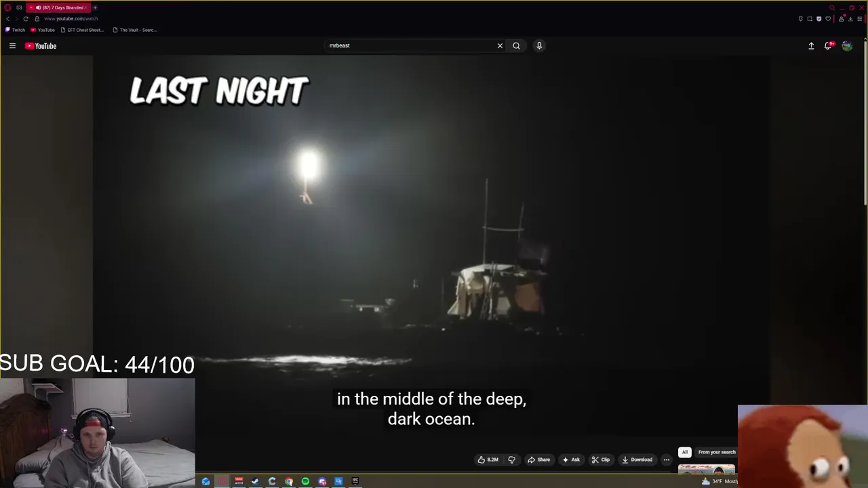Open the Twitch bookmark
The height and width of the screenshot is (488, 868).
click(15, 30)
